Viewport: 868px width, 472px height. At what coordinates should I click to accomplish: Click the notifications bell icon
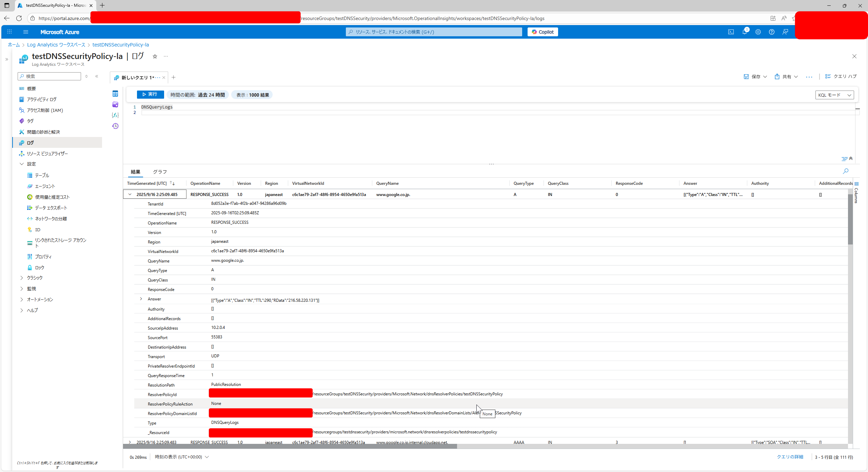[x=745, y=32]
